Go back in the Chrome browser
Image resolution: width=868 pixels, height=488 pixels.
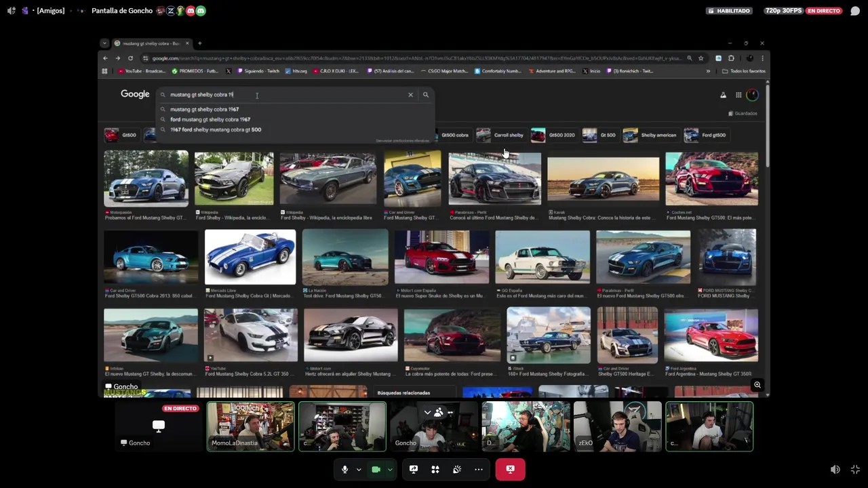(x=105, y=58)
